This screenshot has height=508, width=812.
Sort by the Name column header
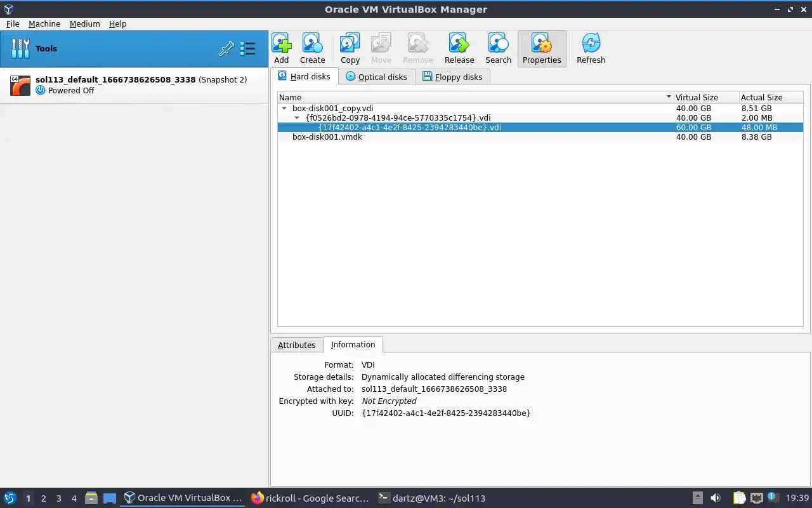[x=476, y=97]
